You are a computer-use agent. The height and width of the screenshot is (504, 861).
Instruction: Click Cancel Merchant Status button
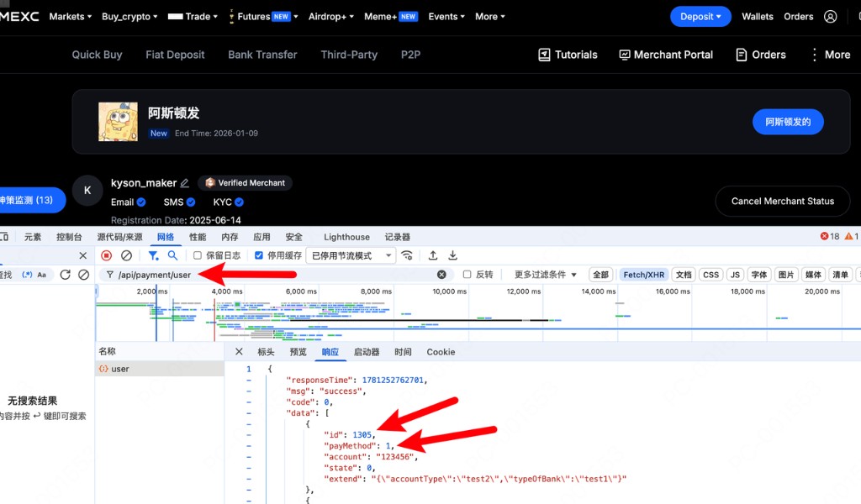(x=783, y=202)
